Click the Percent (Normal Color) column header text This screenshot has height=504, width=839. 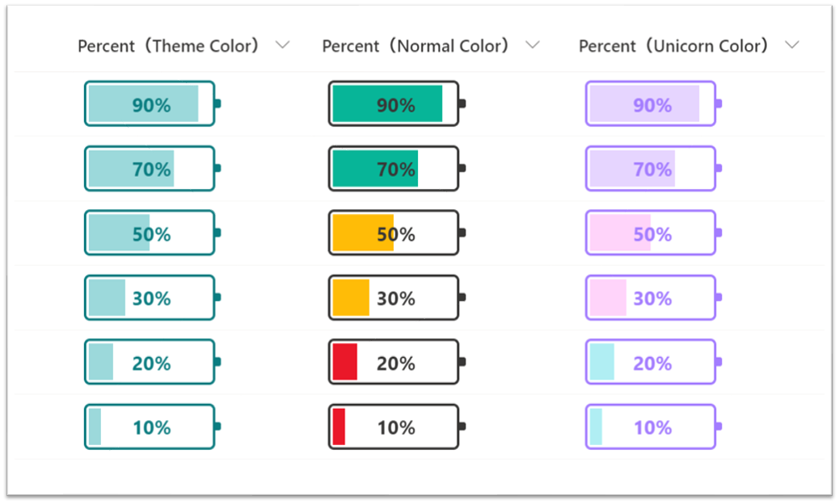415,46
